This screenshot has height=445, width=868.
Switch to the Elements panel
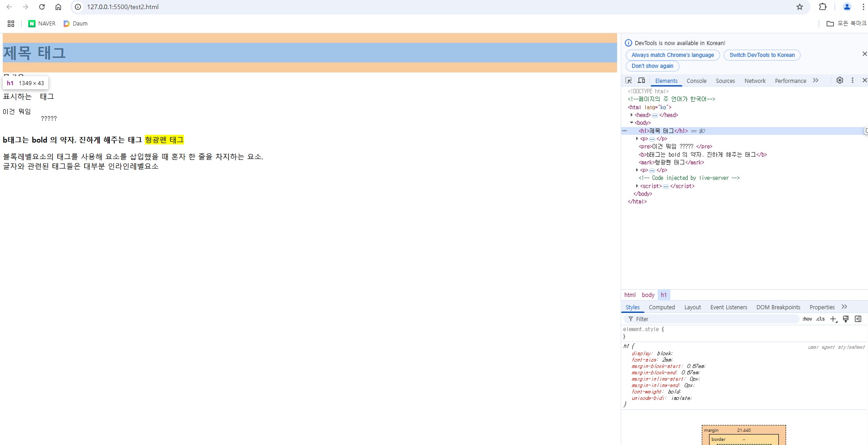tap(666, 81)
